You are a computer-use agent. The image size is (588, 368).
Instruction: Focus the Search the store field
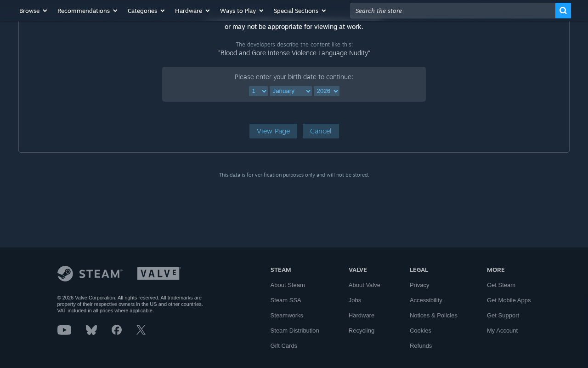[x=453, y=11]
